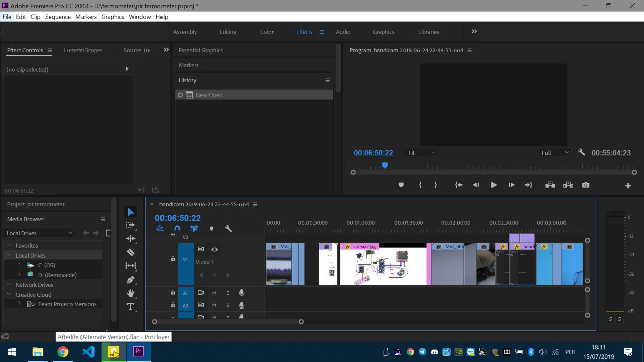Open the Program Monitor button editor plus
Viewport: 644px width, 362px height.
[x=628, y=186]
